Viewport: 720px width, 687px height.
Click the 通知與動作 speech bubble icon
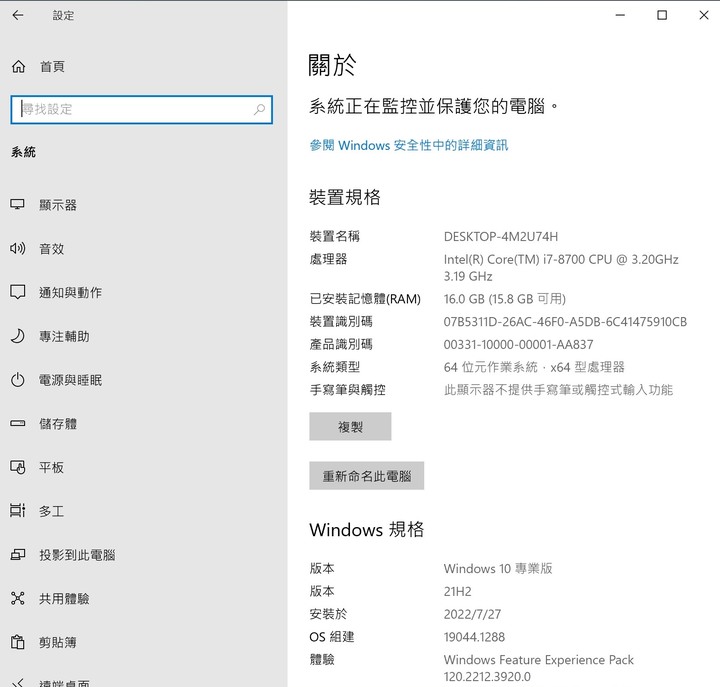coord(17,292)
